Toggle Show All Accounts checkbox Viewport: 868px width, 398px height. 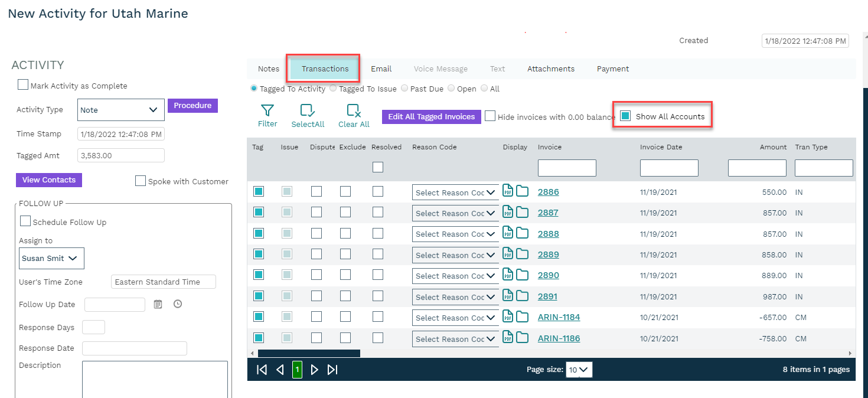pyautogui.click(x=625, y=116)
